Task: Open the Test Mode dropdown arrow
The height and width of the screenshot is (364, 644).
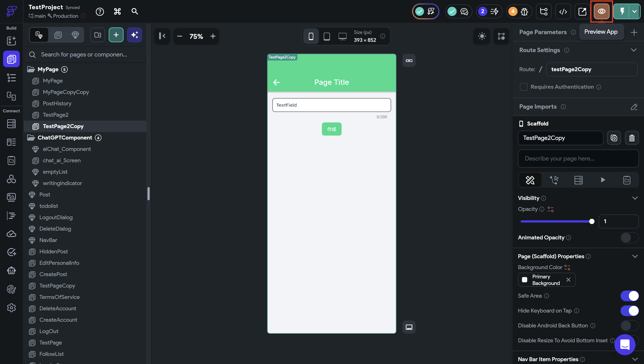Action: pyautogui.click(x=635, y=12)
